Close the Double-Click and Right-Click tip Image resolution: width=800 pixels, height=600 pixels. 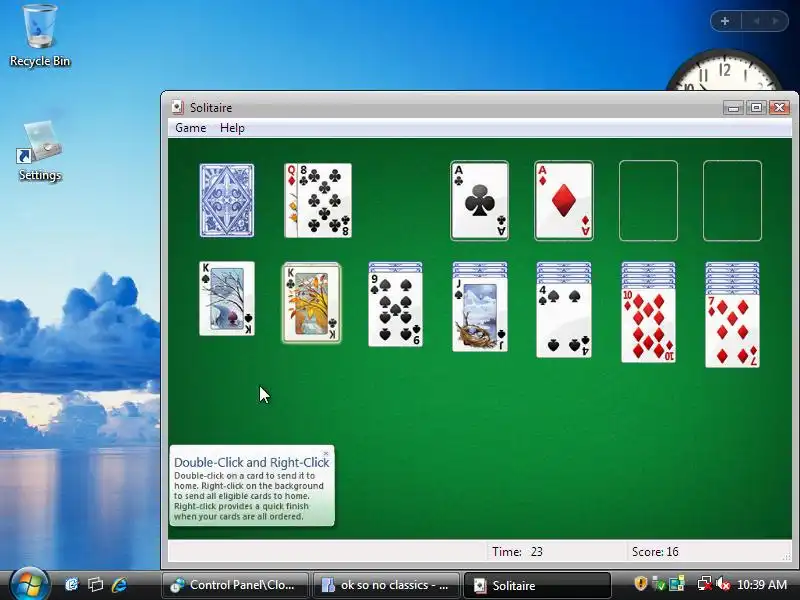[326, 453]
